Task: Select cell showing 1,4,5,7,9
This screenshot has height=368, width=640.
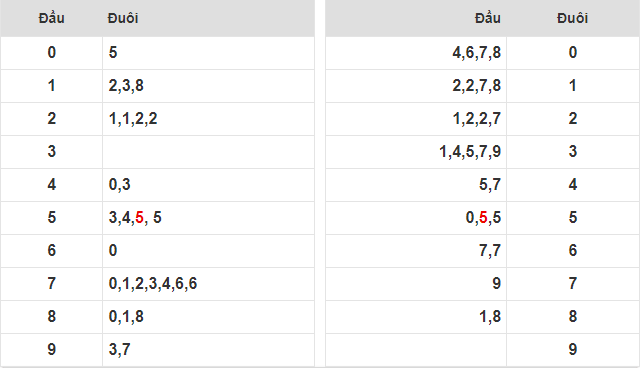Action: click(416, 152)
